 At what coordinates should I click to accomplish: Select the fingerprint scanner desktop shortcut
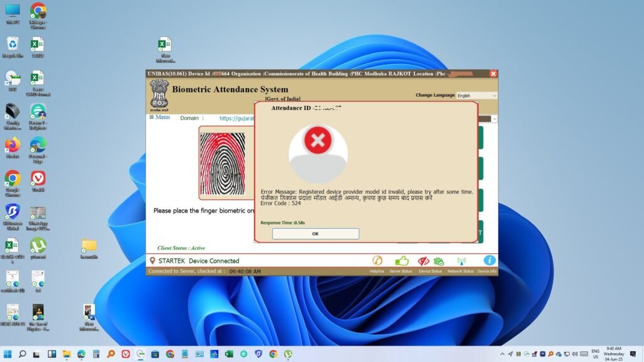point(13,116)
